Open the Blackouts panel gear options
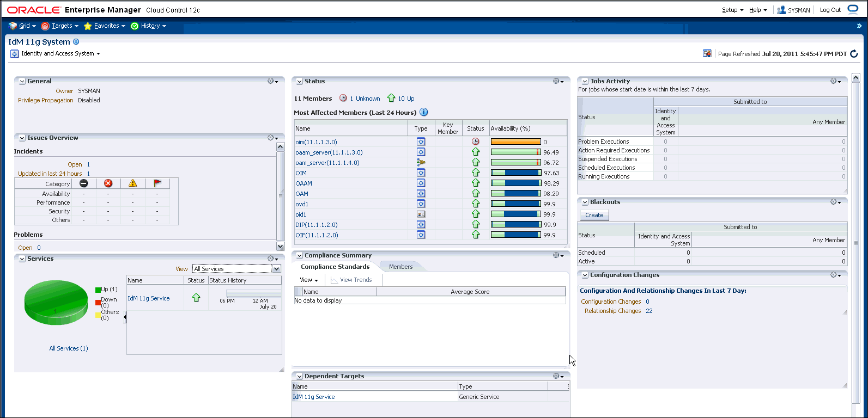 [x=836, y=202]
